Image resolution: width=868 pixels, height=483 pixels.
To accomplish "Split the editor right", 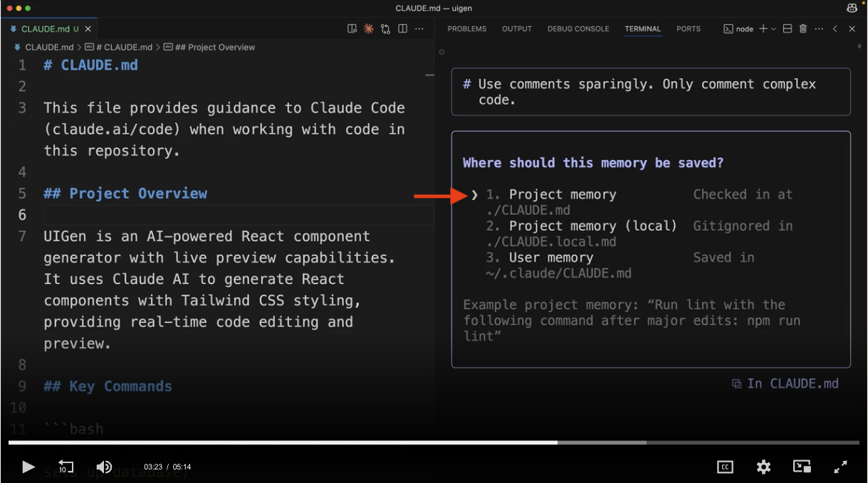I will [402, 29].
